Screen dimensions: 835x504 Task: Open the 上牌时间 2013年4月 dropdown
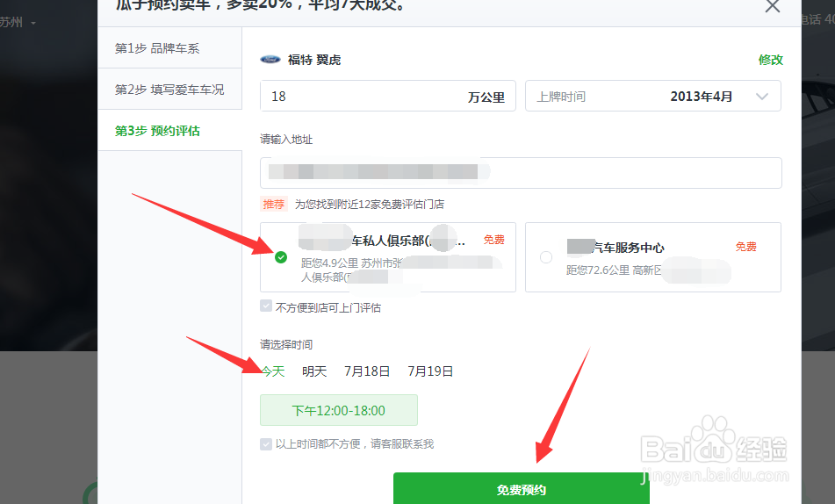(653, 96)
